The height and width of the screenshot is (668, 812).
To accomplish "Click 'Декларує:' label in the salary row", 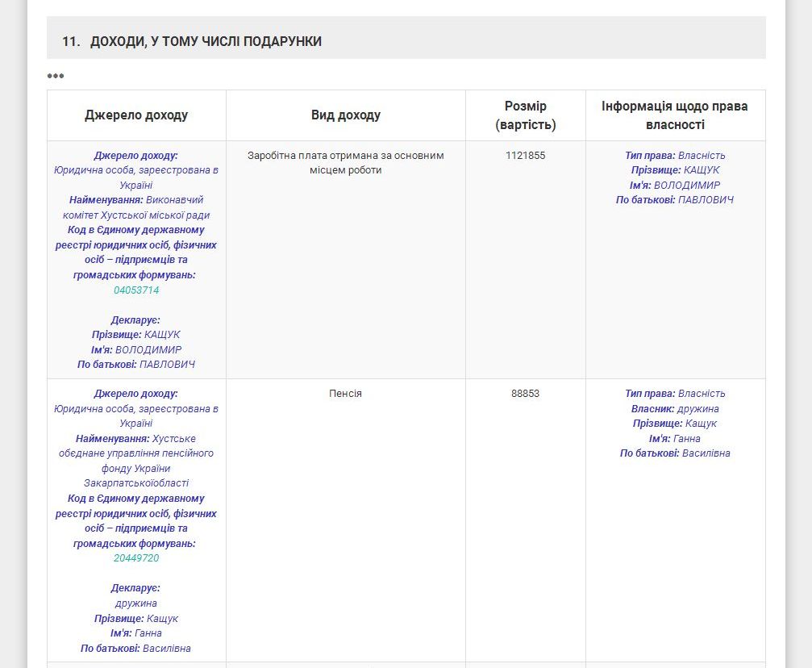I will click(x=135, y=320).
